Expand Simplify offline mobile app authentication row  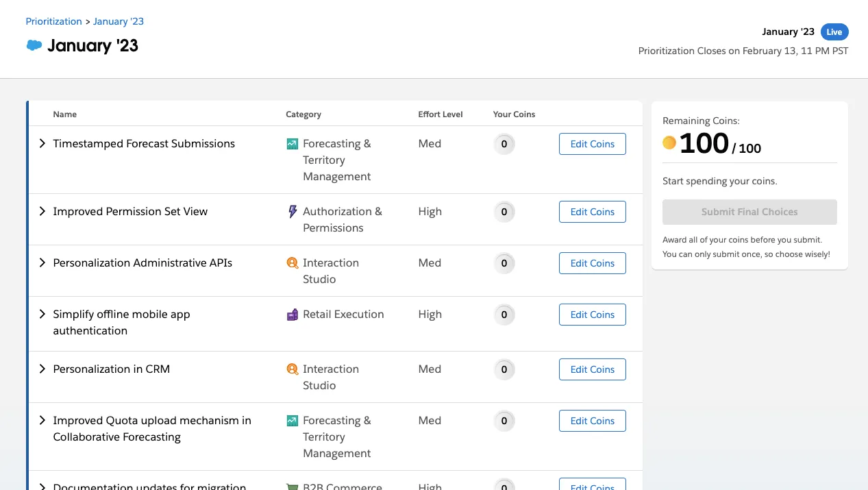click(x=42, y=315)
